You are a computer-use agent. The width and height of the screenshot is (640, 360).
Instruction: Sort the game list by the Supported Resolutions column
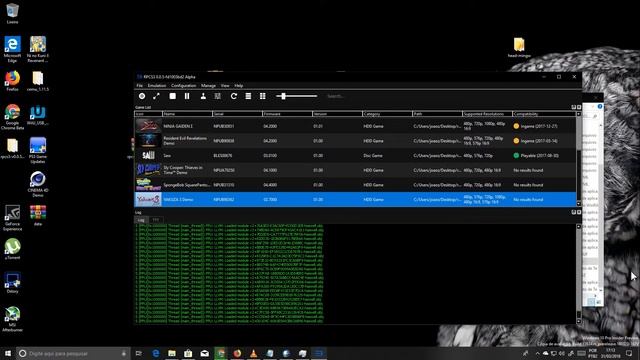tap(487, 114)
